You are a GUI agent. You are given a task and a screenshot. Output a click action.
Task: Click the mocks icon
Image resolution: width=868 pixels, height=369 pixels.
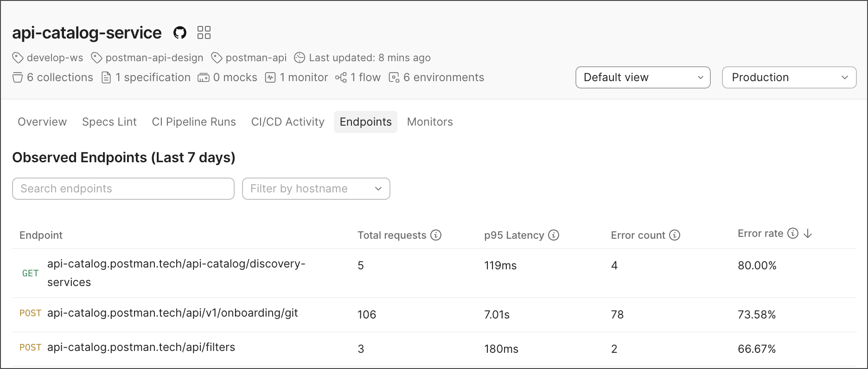(x=204, y=77)
